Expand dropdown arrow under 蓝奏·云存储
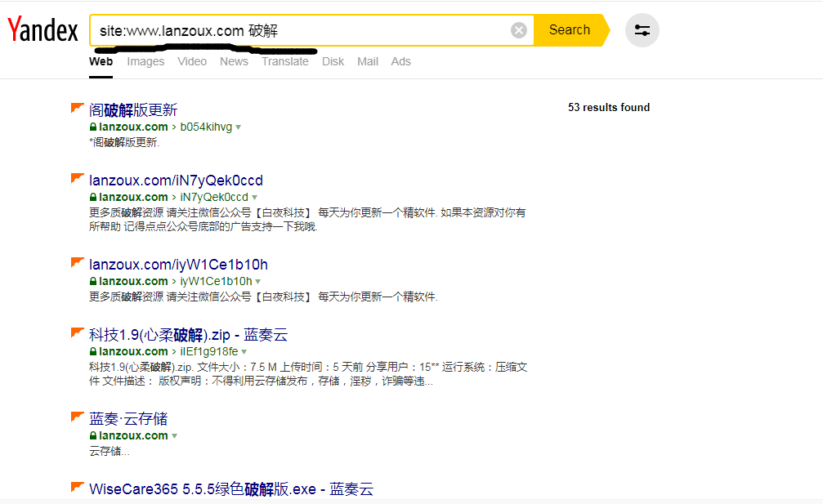Viewport: 823px width, 504px height. pyautogui.click(x=174, y=436)
